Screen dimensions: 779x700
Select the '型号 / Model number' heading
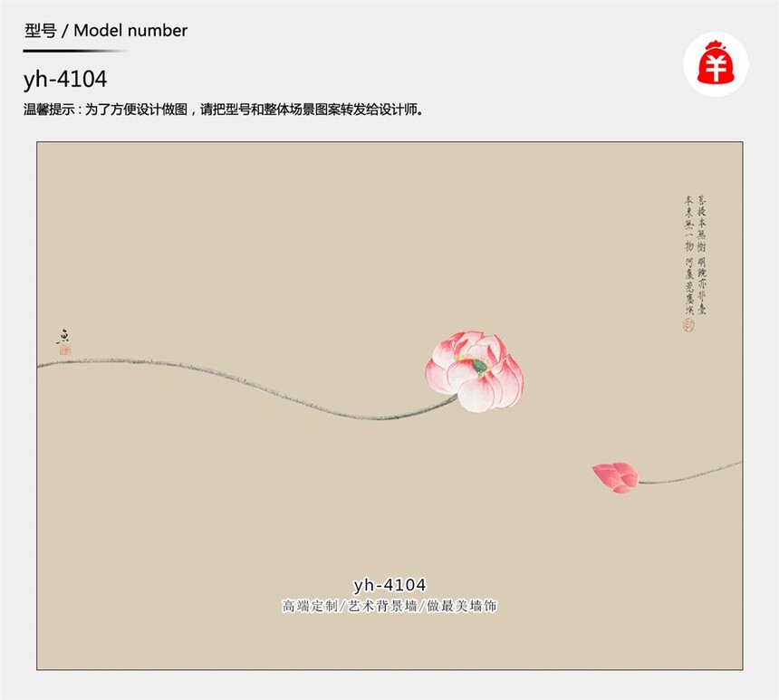tap(106, 30)
